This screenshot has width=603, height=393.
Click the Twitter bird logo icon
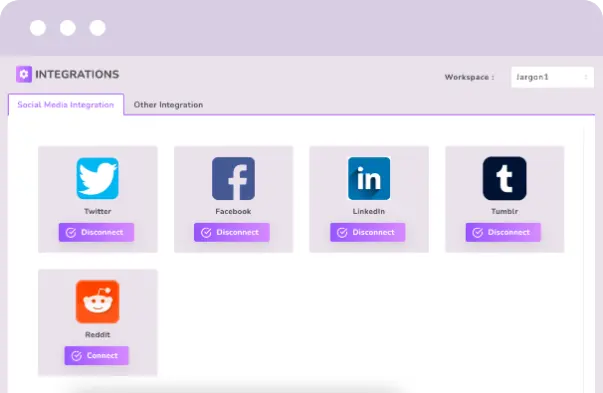pyautogui.click(x=98, y=178)
